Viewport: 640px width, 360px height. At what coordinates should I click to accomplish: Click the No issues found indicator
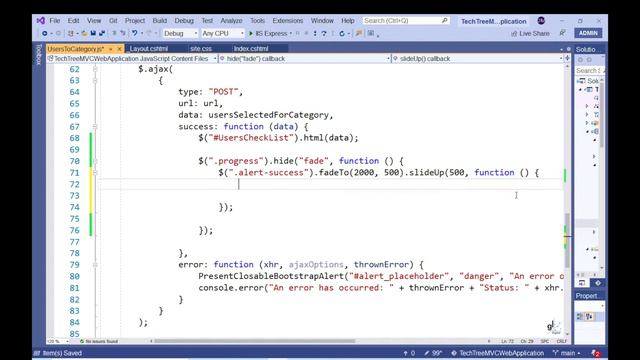[99, 341]
